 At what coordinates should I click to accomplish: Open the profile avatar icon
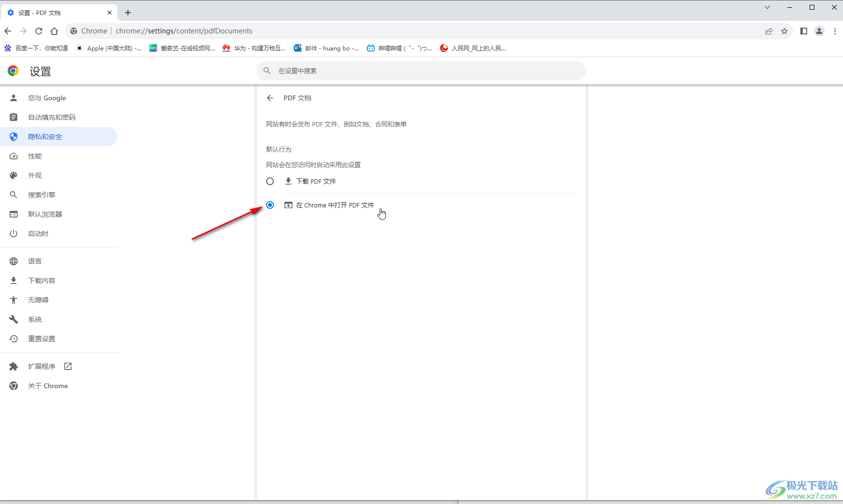coord(819,31)
